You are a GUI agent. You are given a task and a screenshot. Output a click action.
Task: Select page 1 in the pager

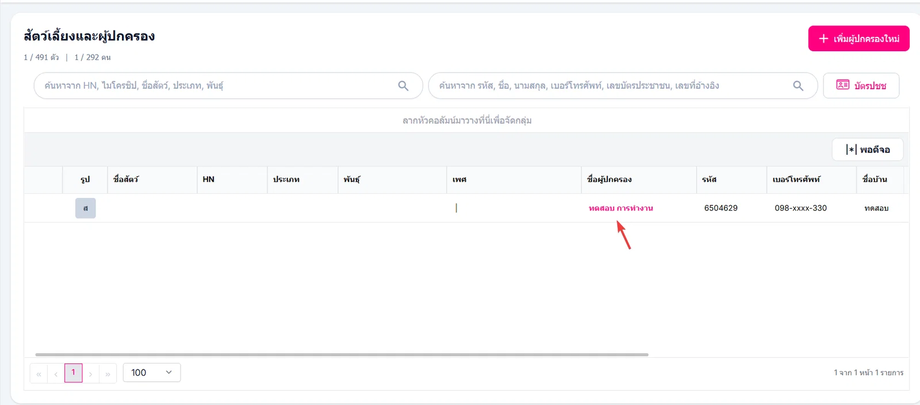(73, 373)
